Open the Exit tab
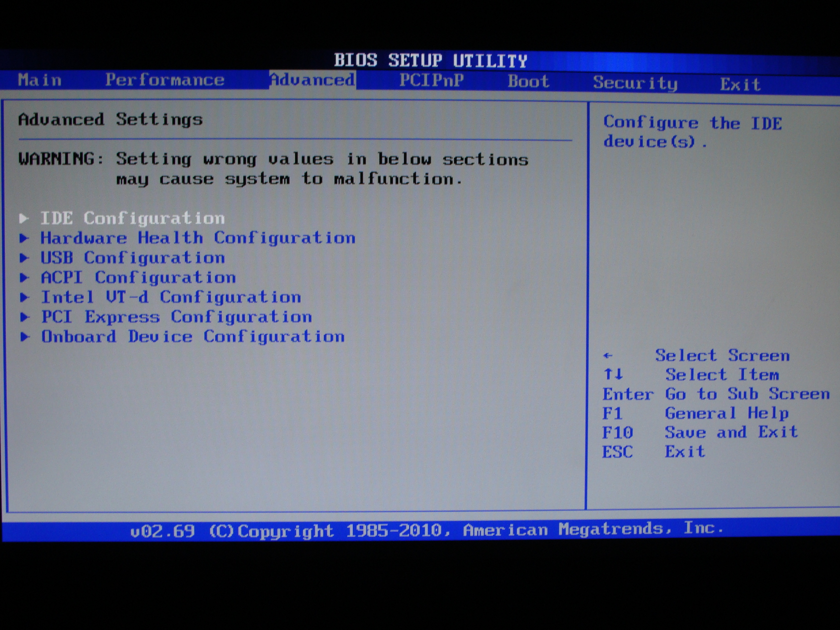 click(x=740, y=84)
